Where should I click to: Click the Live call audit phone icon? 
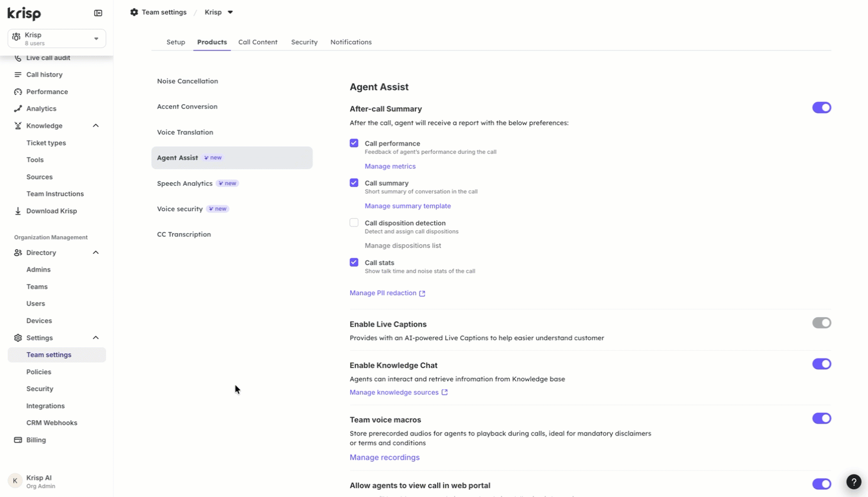tap(18, 58)
